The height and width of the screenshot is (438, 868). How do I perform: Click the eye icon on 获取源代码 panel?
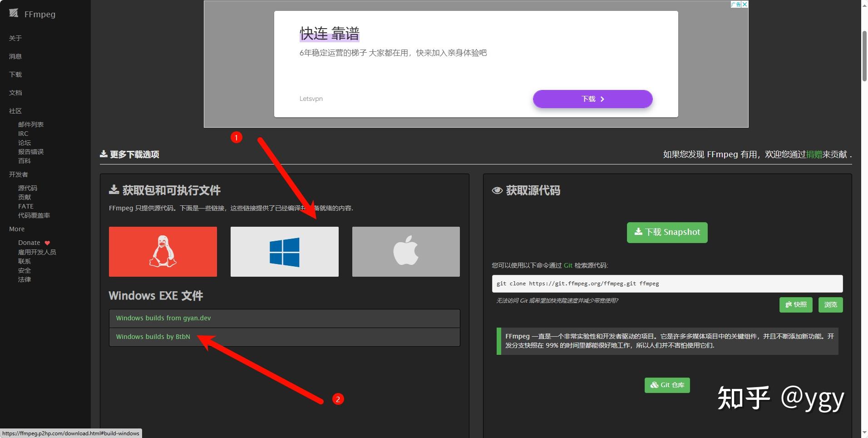tap(498, 190)
